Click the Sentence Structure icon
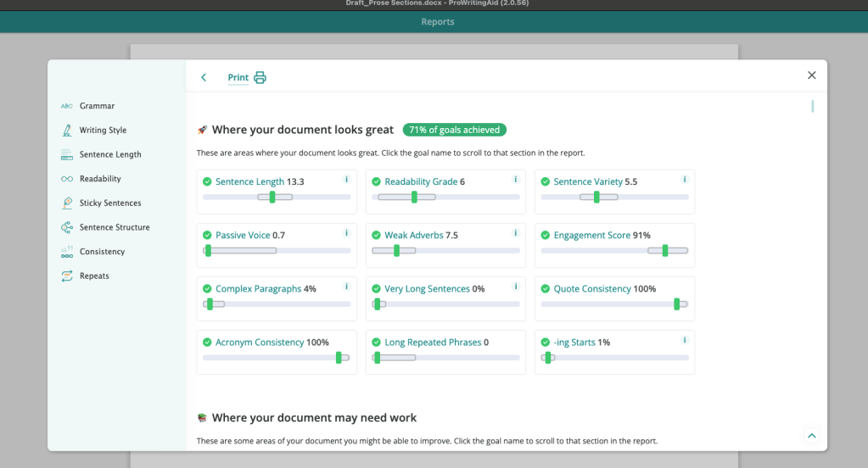The image size is (868, 468). (66, 227)
